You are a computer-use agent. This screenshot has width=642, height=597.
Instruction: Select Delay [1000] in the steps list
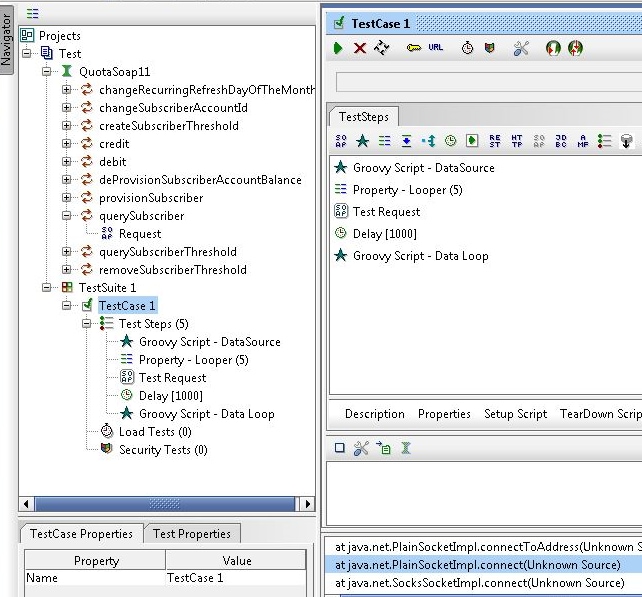click(385, 234)
